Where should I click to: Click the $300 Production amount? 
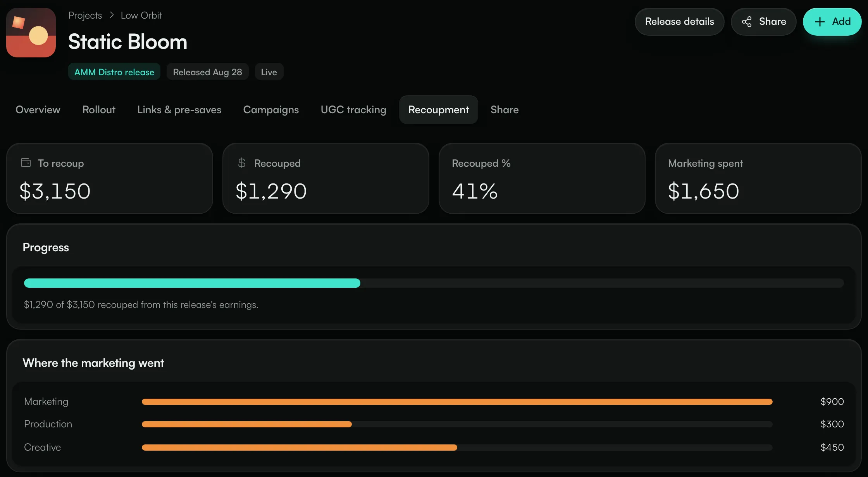(832, 424)
